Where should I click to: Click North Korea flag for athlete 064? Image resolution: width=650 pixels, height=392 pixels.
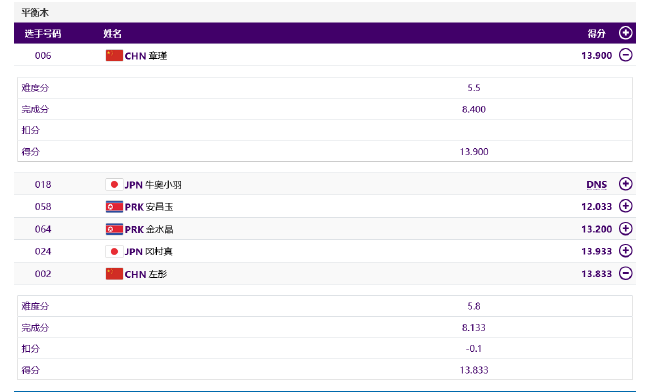(114, 229)
